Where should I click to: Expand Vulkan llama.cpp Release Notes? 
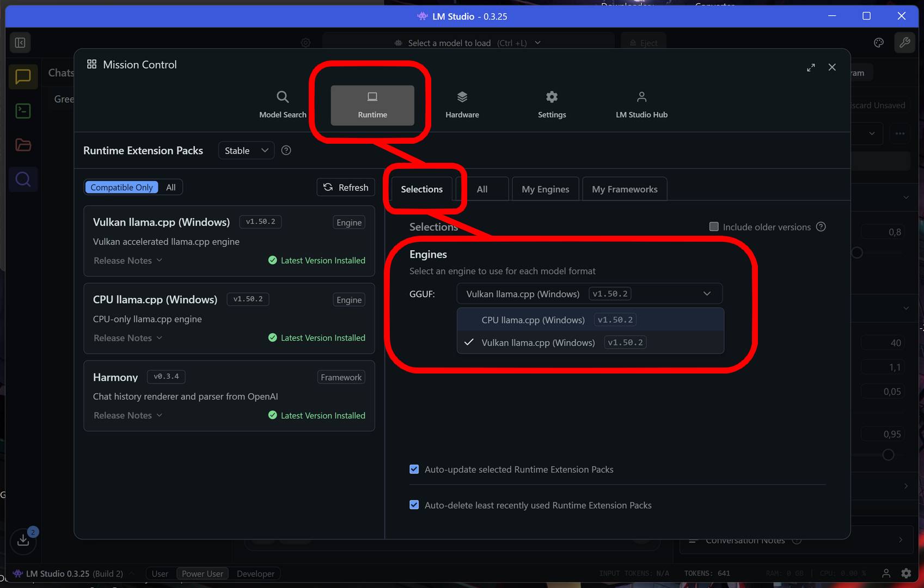point(128,260)
